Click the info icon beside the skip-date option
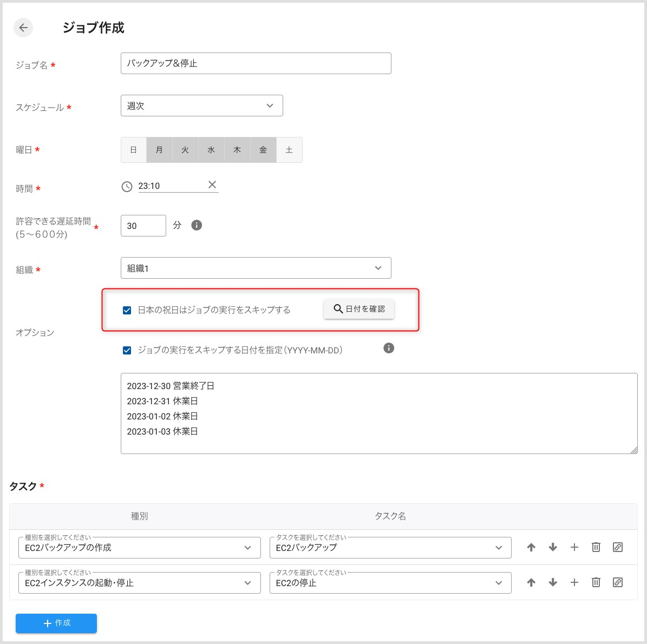The image size is (647, 644). [x=388, y=348]
